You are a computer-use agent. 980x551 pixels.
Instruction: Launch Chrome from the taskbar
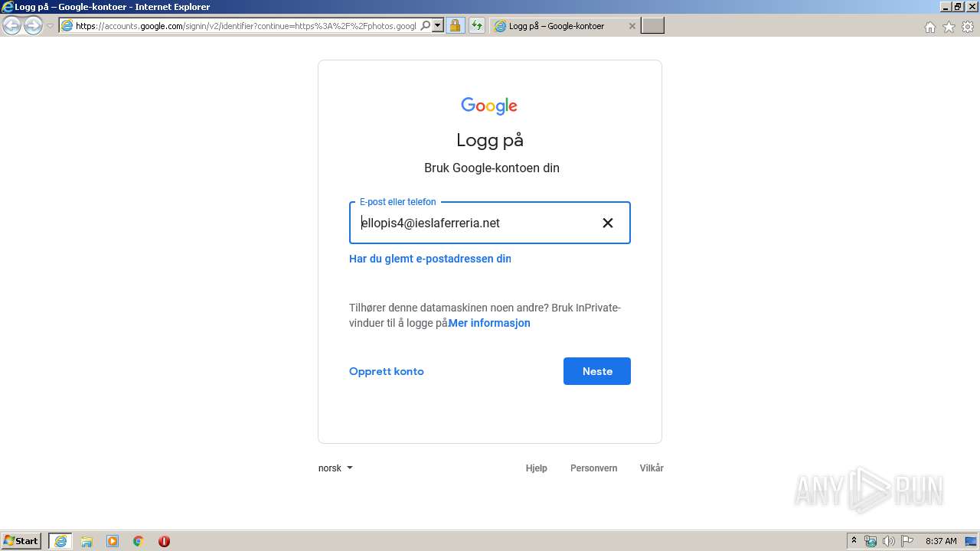click(x=139, y=541)
